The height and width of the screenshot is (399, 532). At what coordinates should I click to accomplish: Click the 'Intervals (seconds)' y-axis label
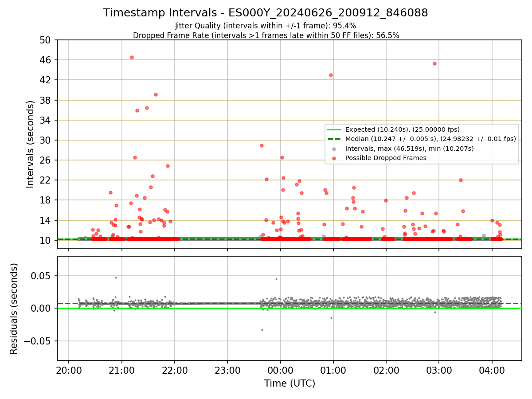click(31, 144)
